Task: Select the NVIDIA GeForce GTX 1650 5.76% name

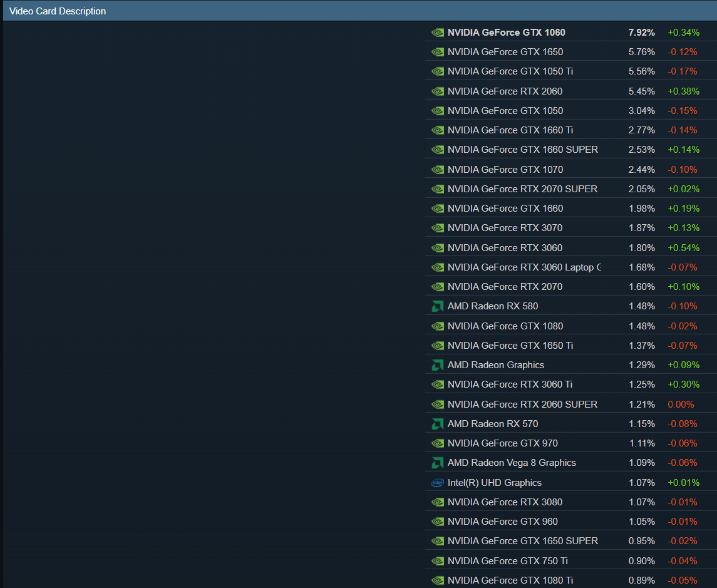Action: point(505,52)
